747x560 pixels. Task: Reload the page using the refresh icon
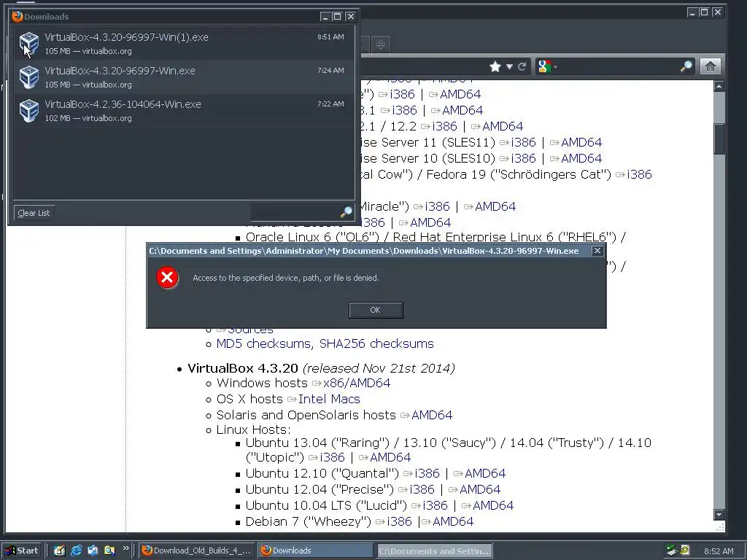coord(522,66)
